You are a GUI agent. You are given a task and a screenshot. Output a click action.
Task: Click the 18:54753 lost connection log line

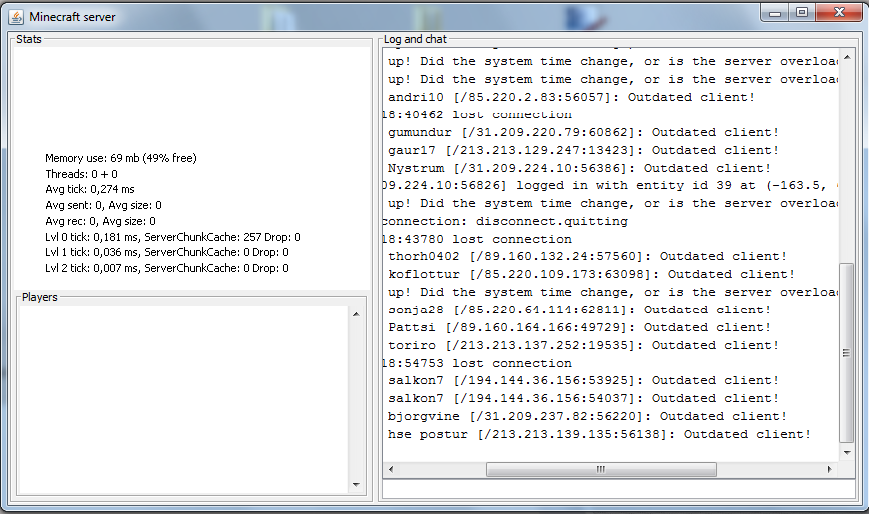478,363
